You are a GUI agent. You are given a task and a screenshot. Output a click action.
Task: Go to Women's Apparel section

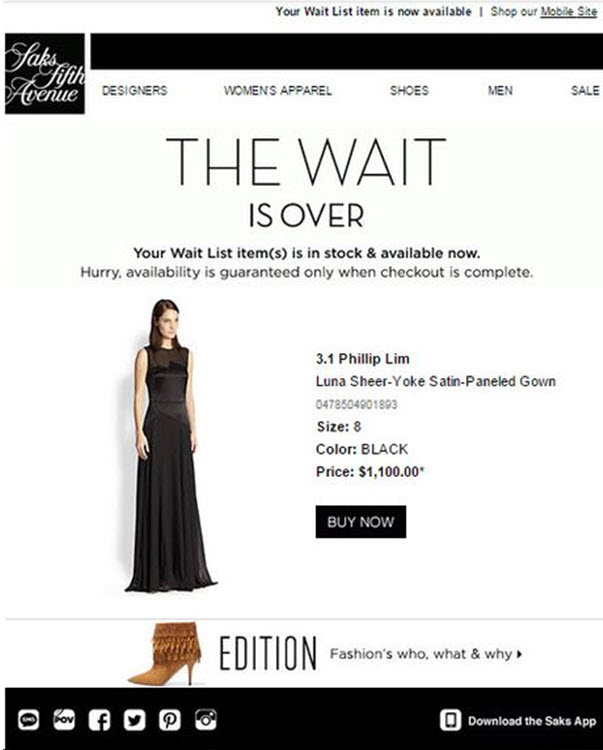(278, 90)
